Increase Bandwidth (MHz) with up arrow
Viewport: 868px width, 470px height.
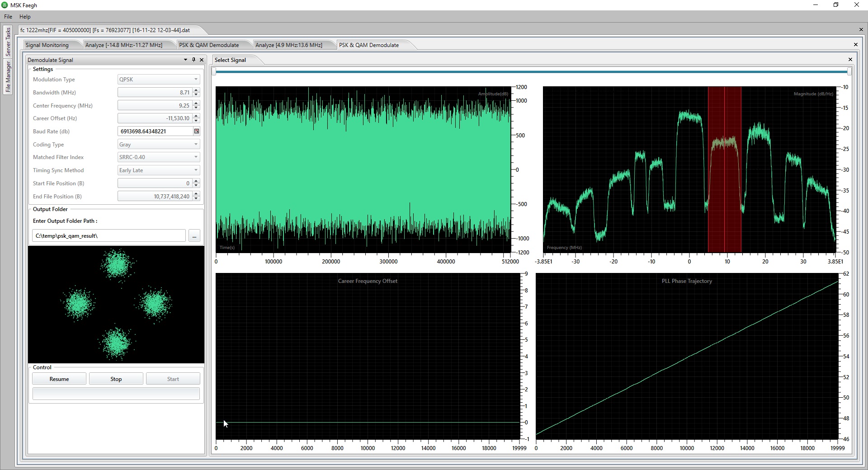point(196,90)
